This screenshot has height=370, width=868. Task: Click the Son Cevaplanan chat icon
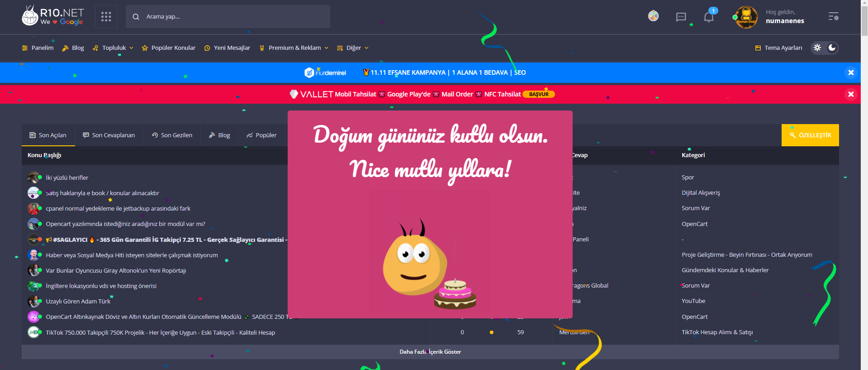coord(86,135)
